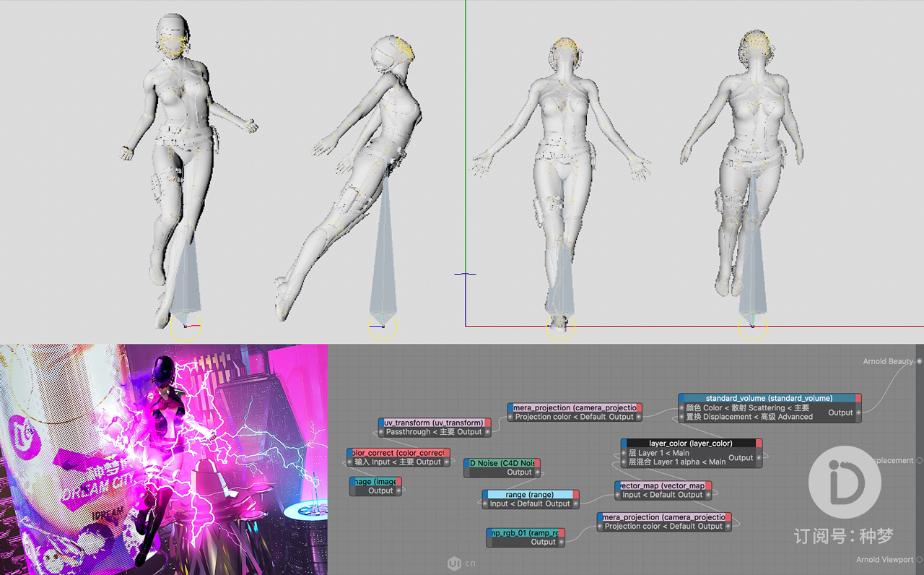Select the C4D Noise node title
The height and width of the screenshot is (575, 924).
point(503,462)
